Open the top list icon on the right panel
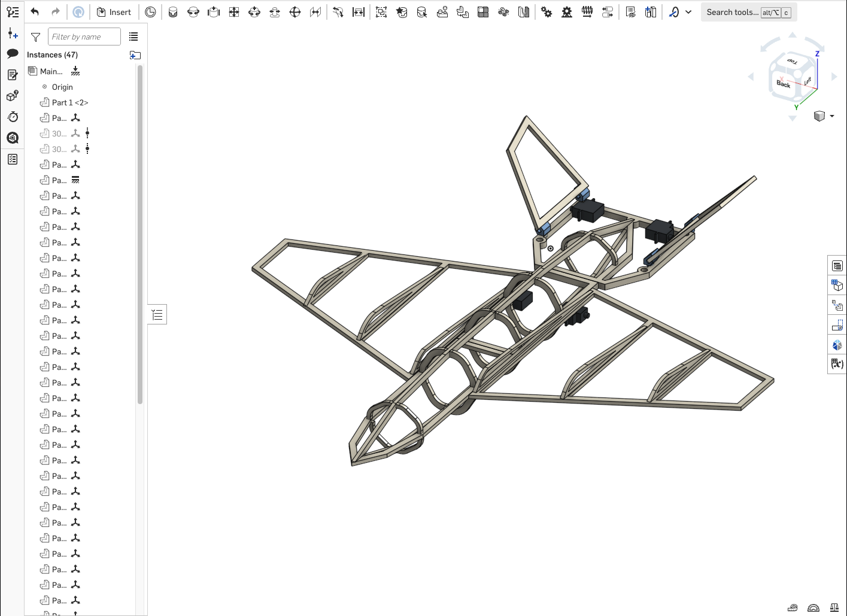 click(x=837, y=266)
